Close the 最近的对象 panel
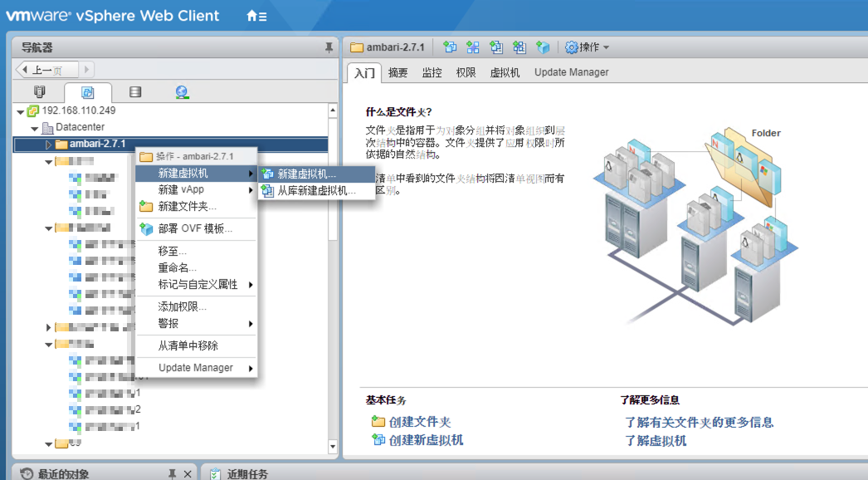 pyautogui.click(x=188, y=473)
